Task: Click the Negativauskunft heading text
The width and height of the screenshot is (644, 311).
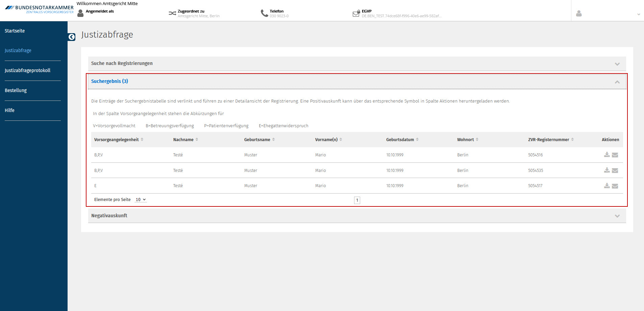Action: pos(109,216)
